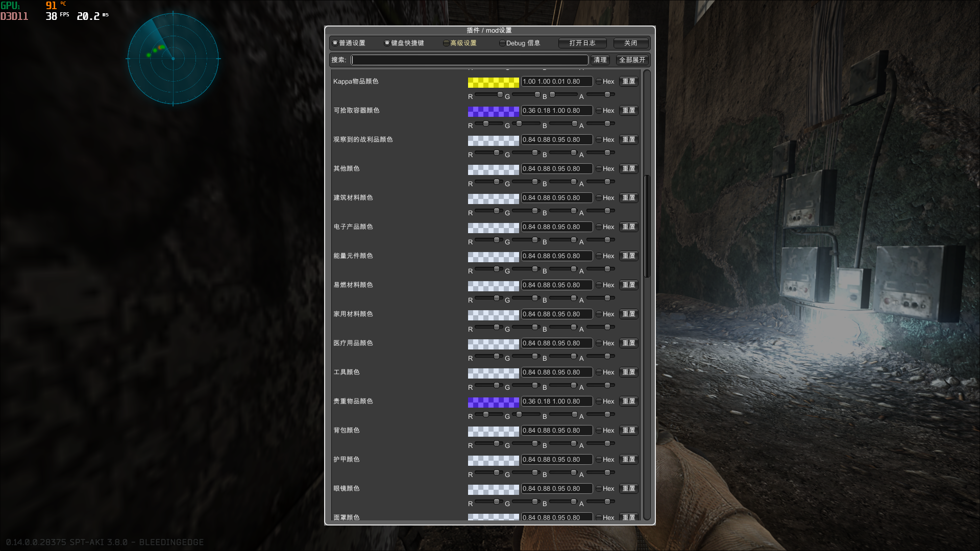Reset 贵重物品颜色 with its 重置 button

pyautogui.click(x=629, y=402)
